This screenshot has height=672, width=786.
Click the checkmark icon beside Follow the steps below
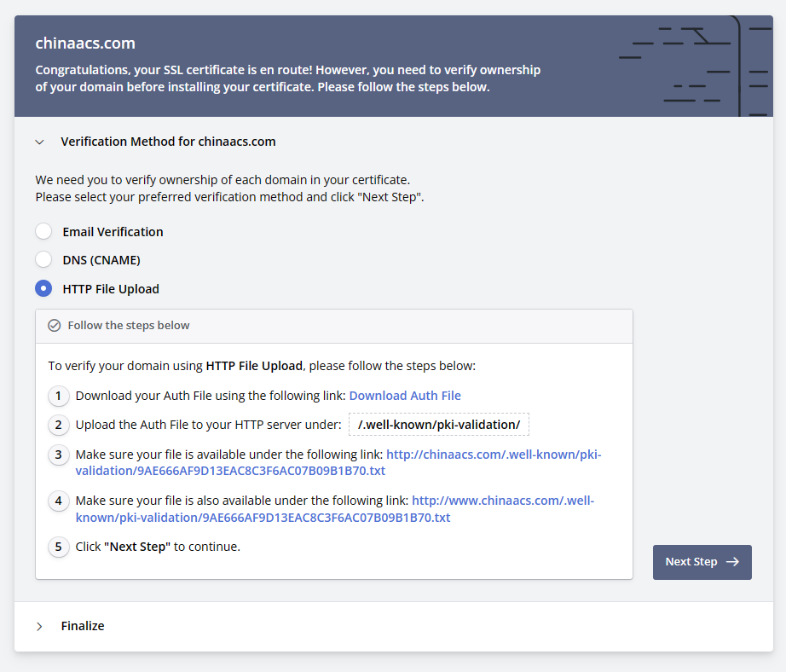pyautogui.click(x=55, y=326)
